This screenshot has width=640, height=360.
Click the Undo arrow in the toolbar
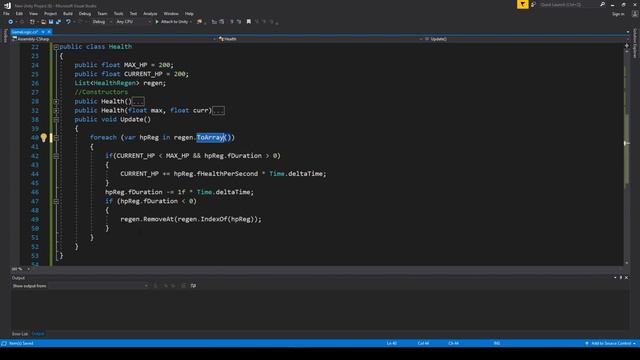pos(68,22)
